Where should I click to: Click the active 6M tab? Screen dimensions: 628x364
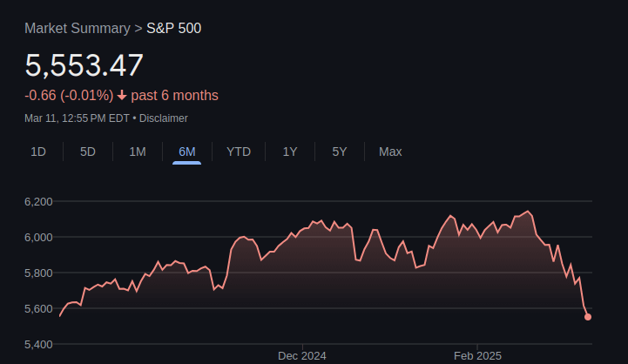click(x=187, y=152)
